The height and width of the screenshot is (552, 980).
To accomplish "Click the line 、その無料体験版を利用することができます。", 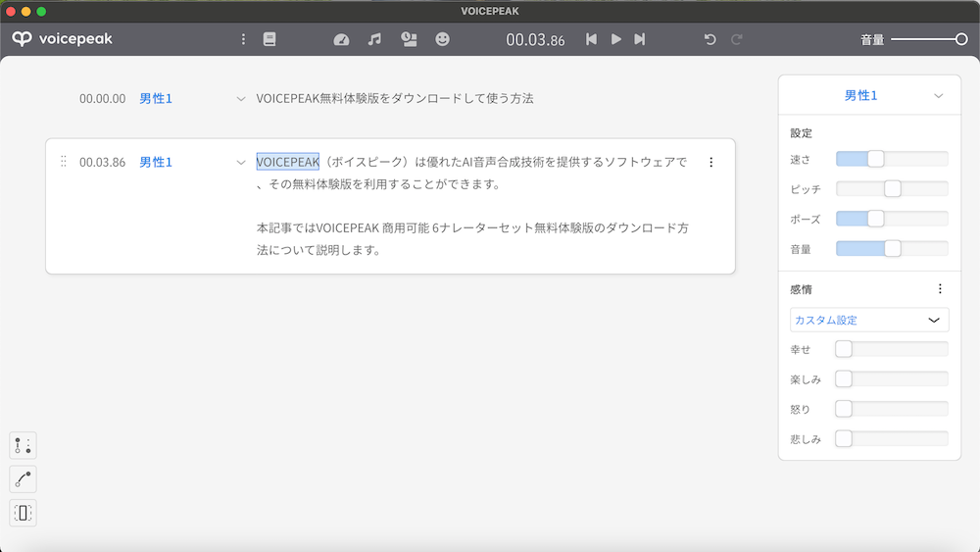I will click(378, 184).
